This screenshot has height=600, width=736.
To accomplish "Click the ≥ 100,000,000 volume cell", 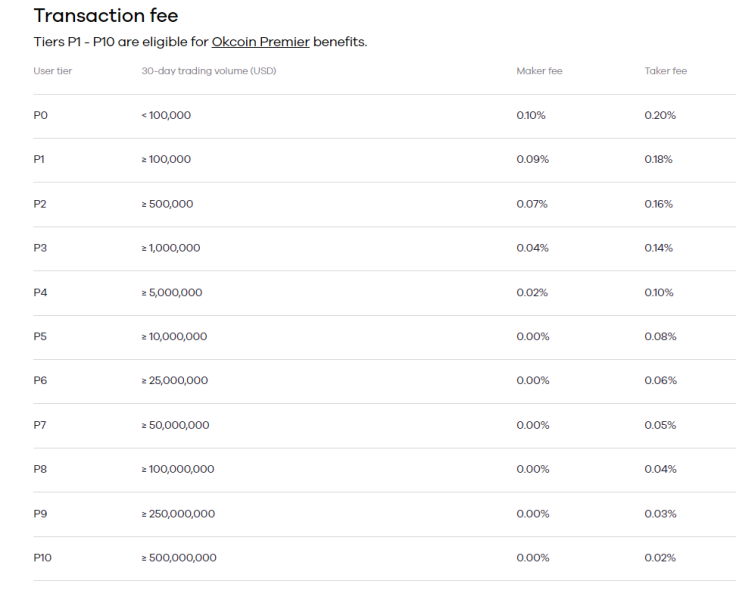I will point(178,469).
